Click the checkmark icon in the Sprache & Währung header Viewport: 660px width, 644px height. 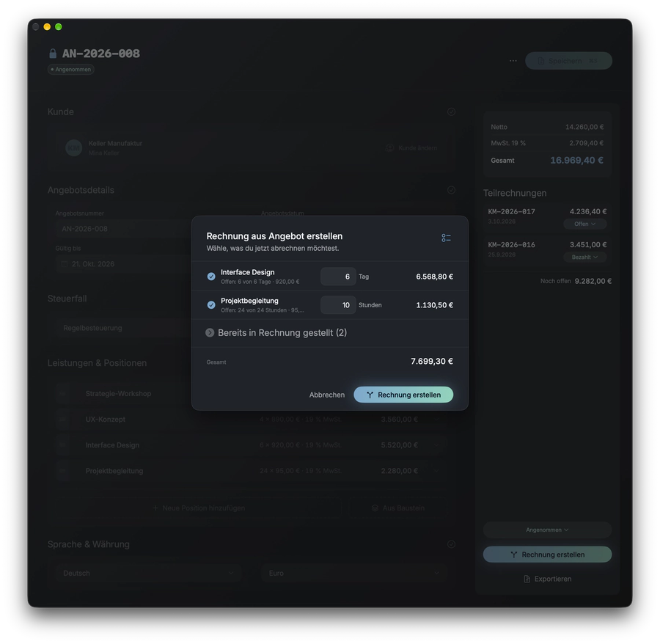point(451,544)
